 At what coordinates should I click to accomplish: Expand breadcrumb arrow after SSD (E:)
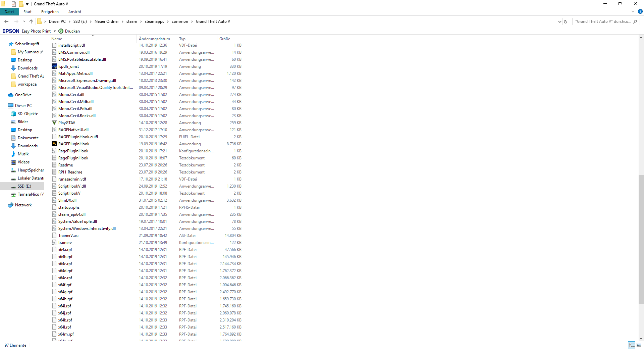click(x=91, y=21)
